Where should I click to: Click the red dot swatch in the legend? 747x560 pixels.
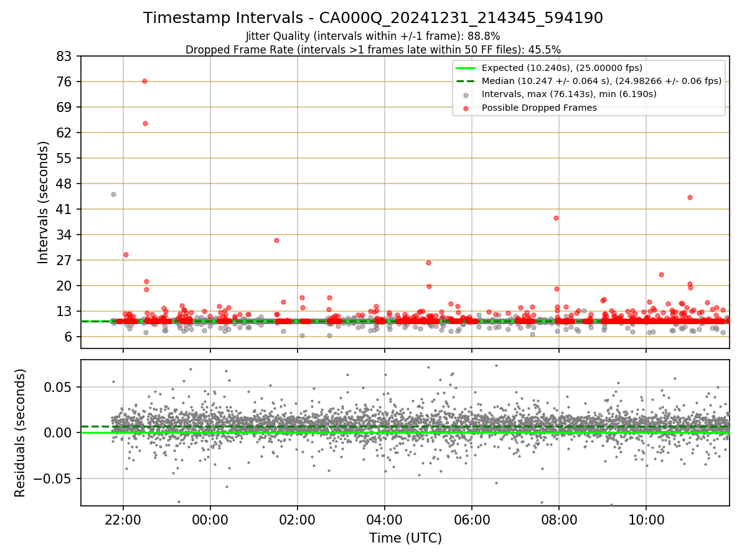(466, 108)
